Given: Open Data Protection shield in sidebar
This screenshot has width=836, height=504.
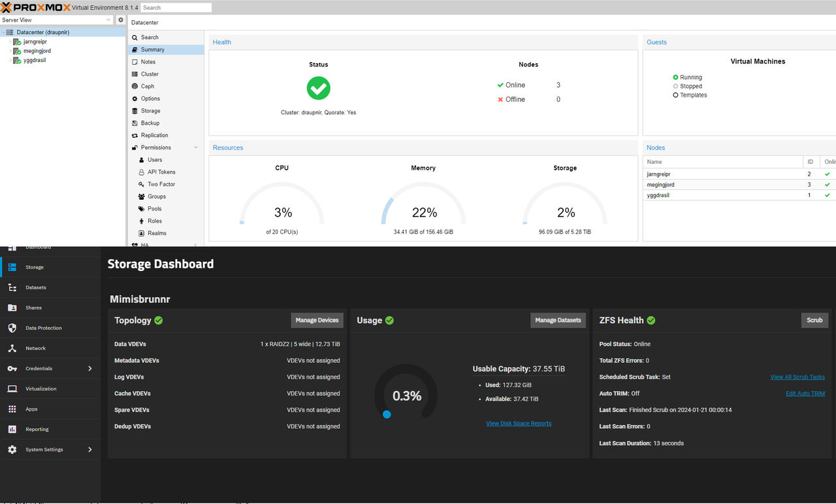Looking at the screenshot, I should coord(12,328).
